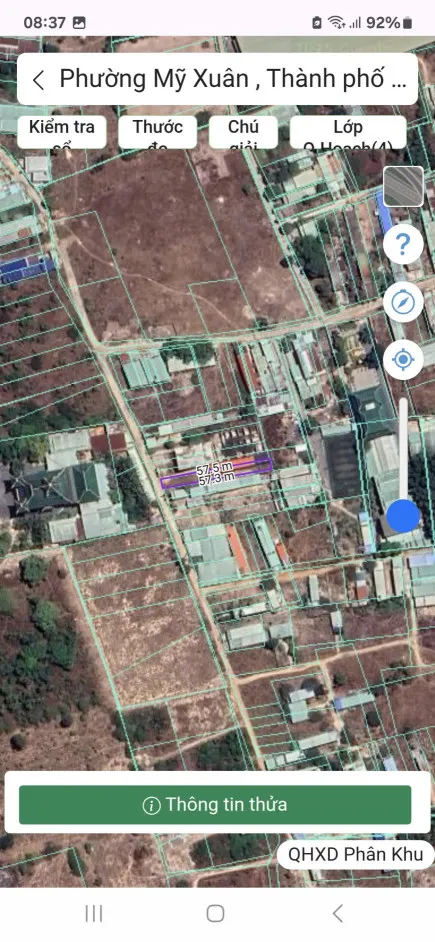
Task: Click the info icon on Thông tin thửa
Action: [151, 805]
